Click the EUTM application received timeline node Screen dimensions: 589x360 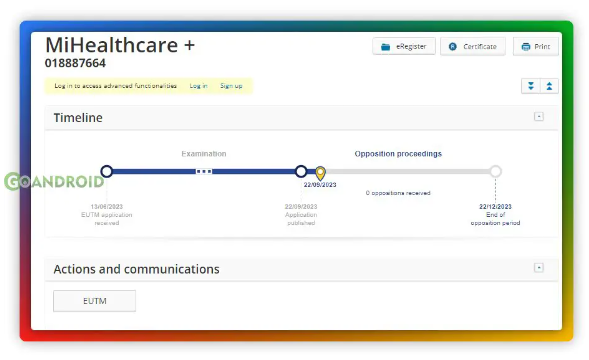click(107, 171)
